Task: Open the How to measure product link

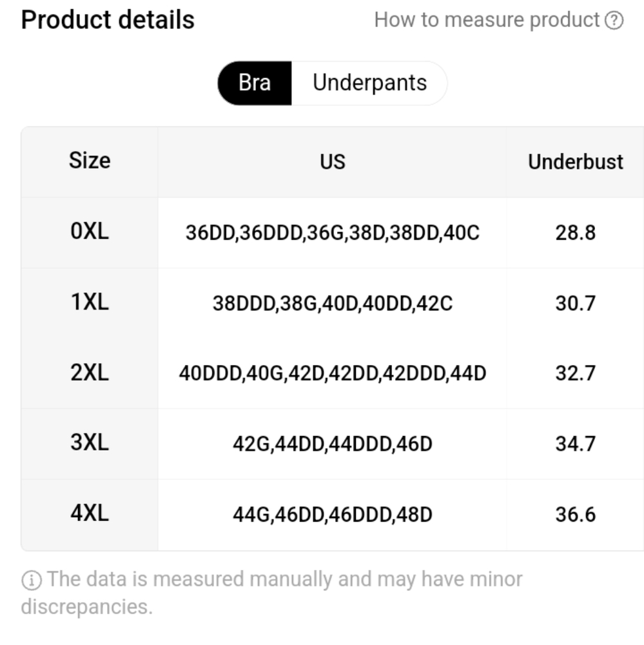Action: pos(499,20)
